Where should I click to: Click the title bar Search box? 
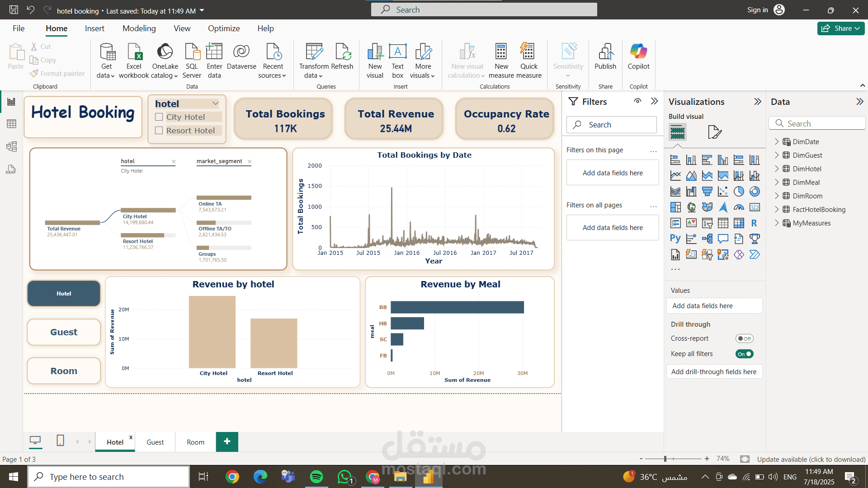pos(484,9)
